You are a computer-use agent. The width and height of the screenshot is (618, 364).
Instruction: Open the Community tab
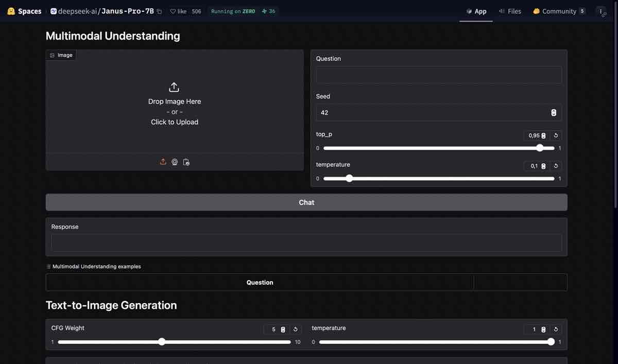coord(559,11)
